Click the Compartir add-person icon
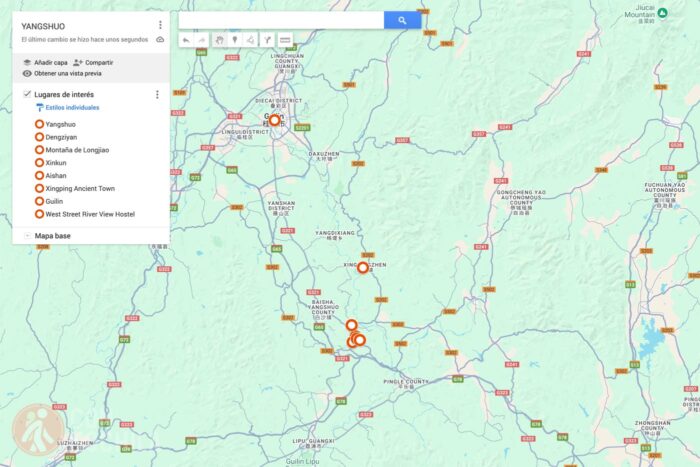The height and width of the screenshot is (467, 700). click(78, 63)
